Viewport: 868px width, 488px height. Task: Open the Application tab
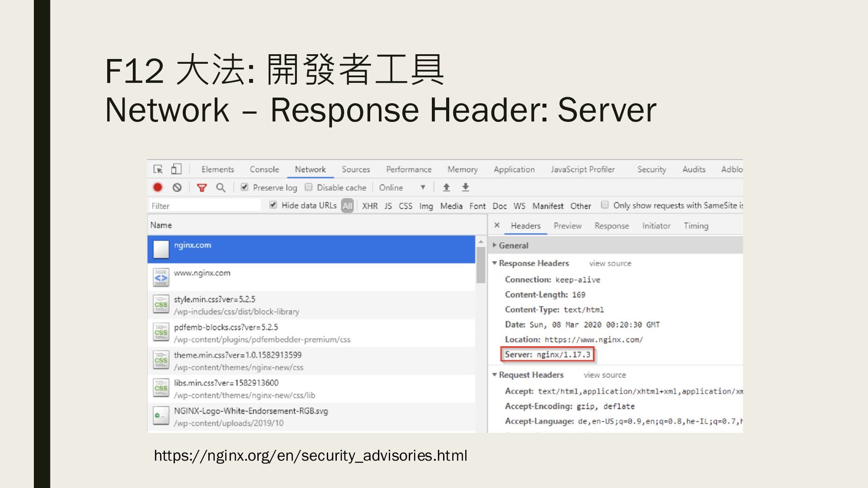pyautogui.click(x=514, y=169)
